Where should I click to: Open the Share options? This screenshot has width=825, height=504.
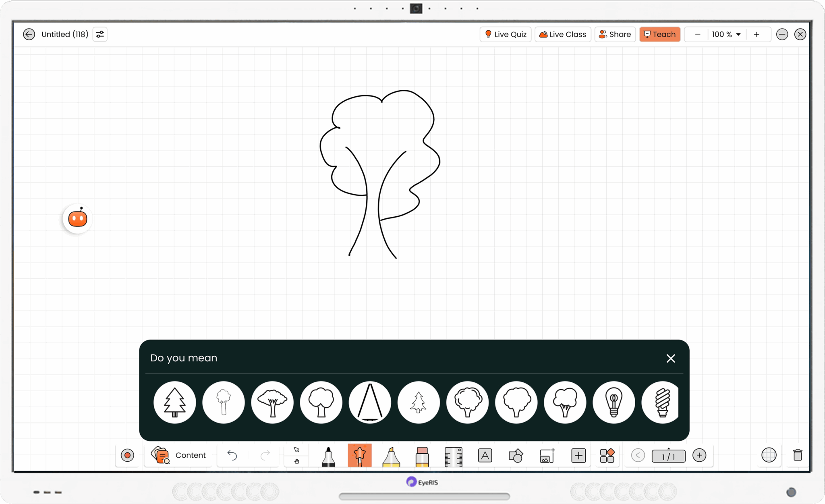click(x=615, y=34)
